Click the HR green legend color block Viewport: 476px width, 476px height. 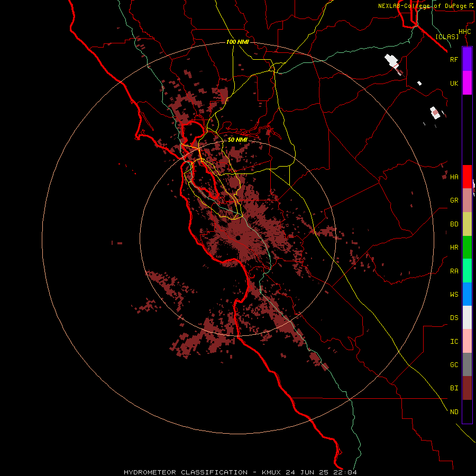pyautogui.click(x=467, y=248)
